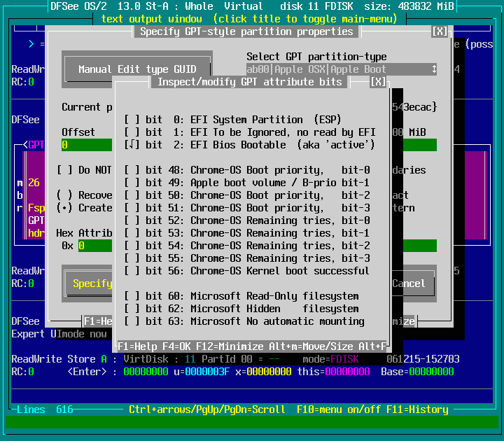
Task: Select the Create radio option
Action: click(64, 208)
